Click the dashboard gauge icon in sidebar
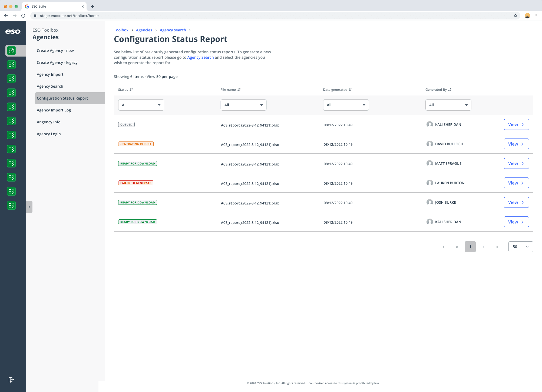Viewport: 542px width, 392px height. pyautogui.click(x=11, y=51)
